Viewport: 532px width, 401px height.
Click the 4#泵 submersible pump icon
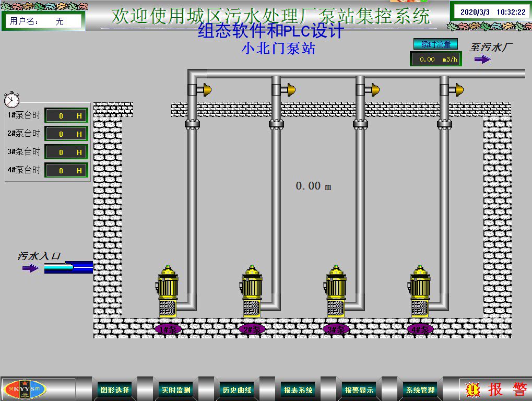point(419,291)
